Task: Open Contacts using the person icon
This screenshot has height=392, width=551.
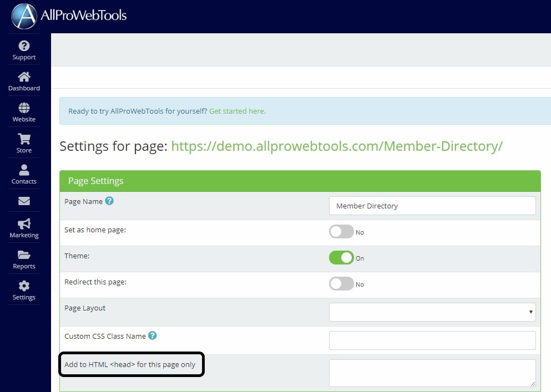Action: [x=24, y=170]
